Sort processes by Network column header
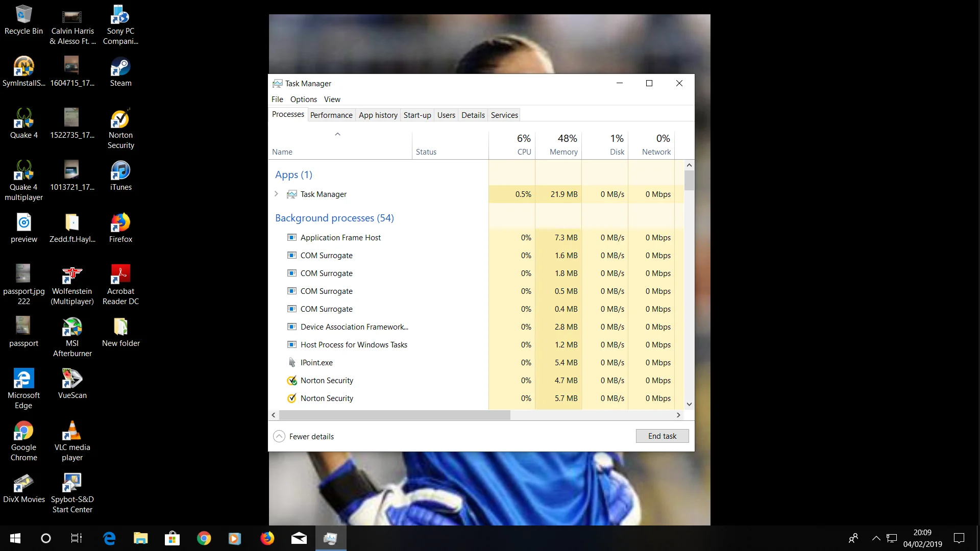 tap(651, 145)
